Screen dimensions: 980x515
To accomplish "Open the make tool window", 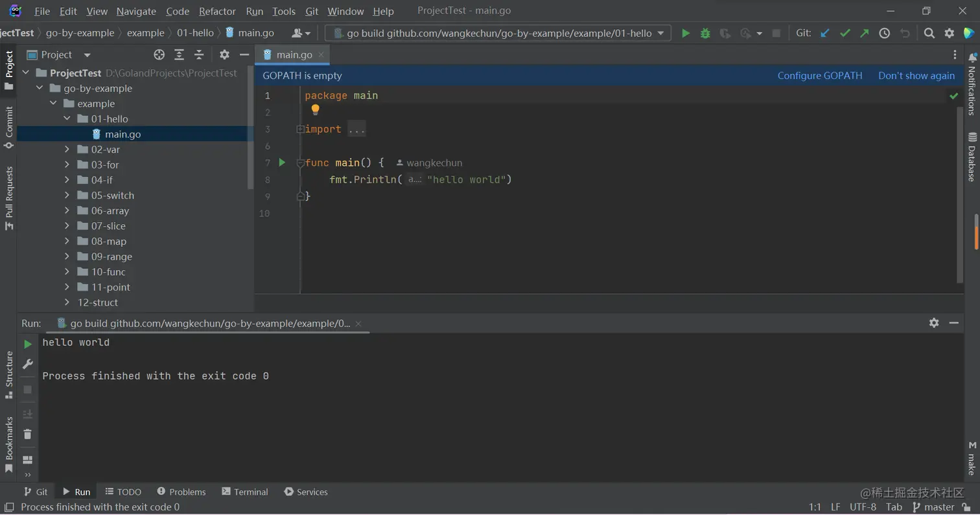I will pyautogui.click(x=972, y=459).
